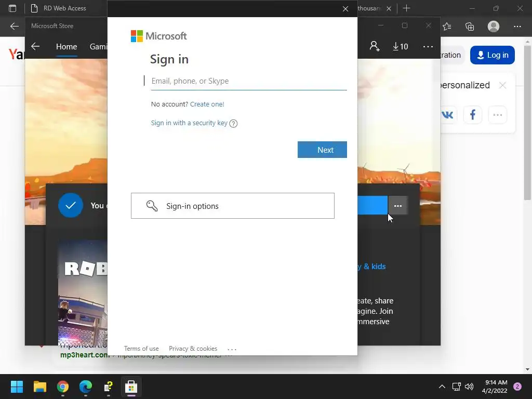
Task: Open the network tray icon
Action: tap(456, 387)
